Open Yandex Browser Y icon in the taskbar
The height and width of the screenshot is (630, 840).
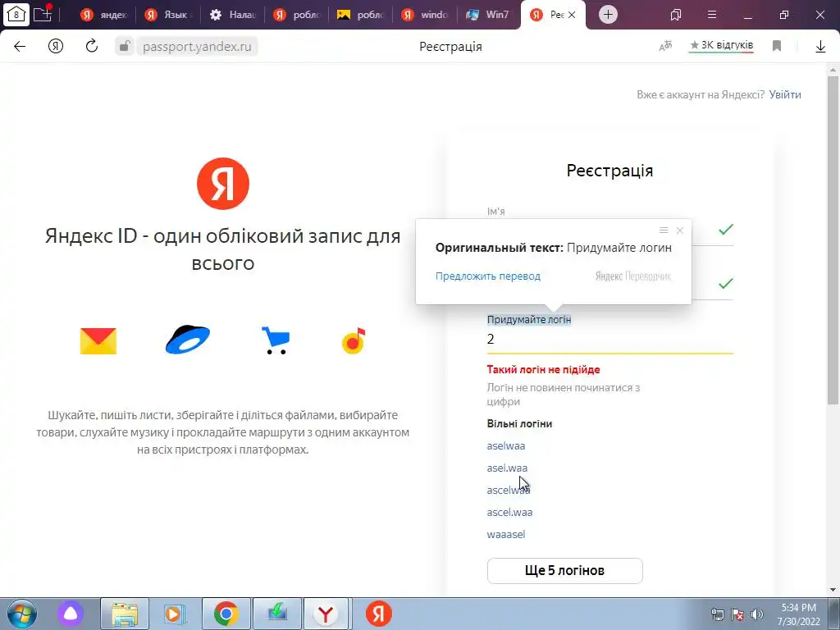pos(326,614)
